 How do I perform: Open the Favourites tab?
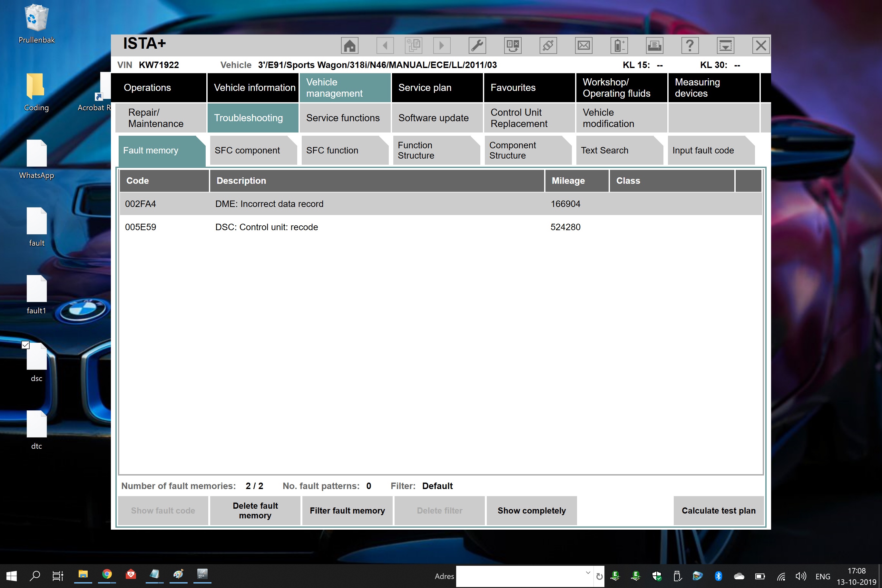tap(530, 88)
